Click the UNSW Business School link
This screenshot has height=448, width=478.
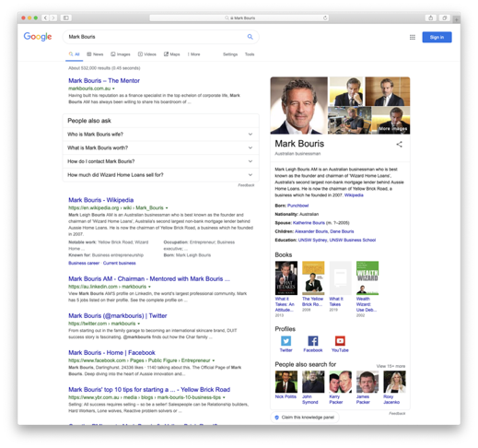click(353, 240)
